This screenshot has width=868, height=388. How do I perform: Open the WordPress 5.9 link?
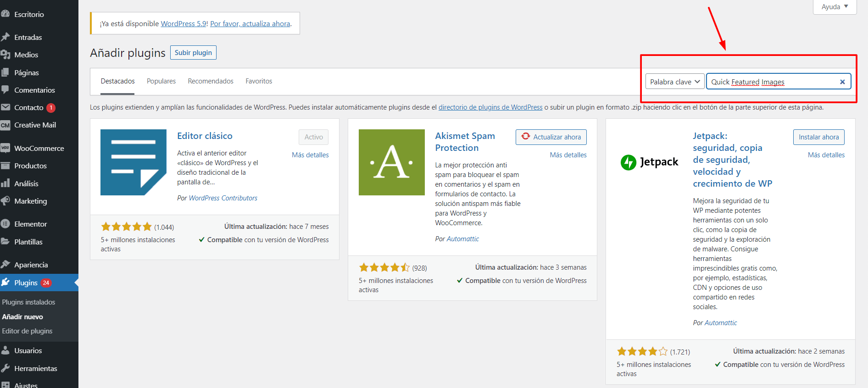coord(184,24)
